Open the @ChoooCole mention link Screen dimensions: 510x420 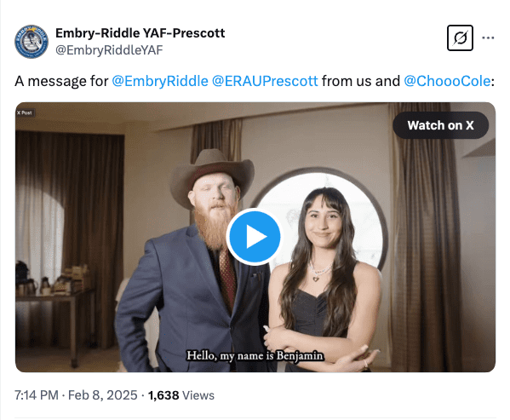(447, 81)
